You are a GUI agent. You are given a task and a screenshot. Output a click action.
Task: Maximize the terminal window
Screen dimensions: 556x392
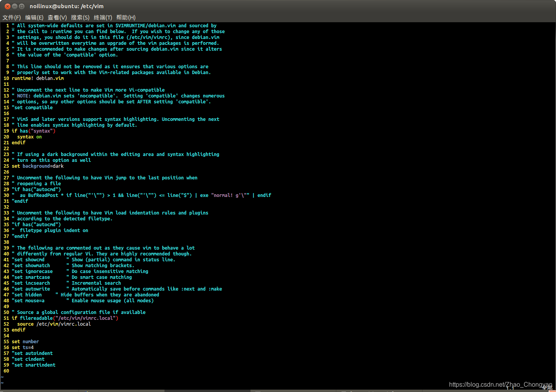tap(21, 6)
